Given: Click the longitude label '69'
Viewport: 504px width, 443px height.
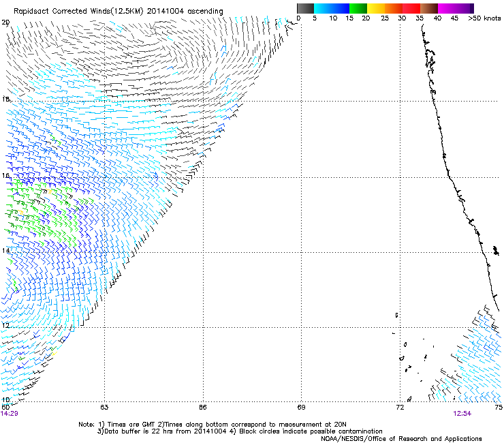Looking at the screenshot, I should tap(301, 408).
